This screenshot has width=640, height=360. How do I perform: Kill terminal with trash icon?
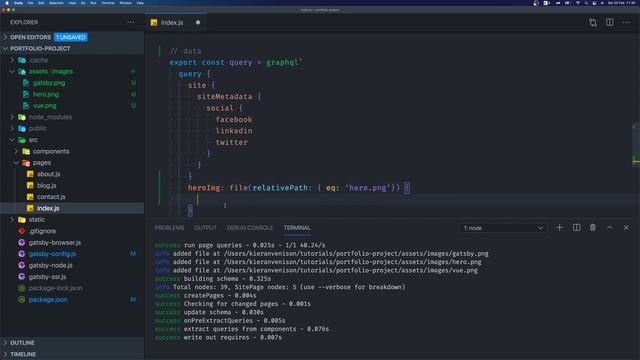coord(593,228)
